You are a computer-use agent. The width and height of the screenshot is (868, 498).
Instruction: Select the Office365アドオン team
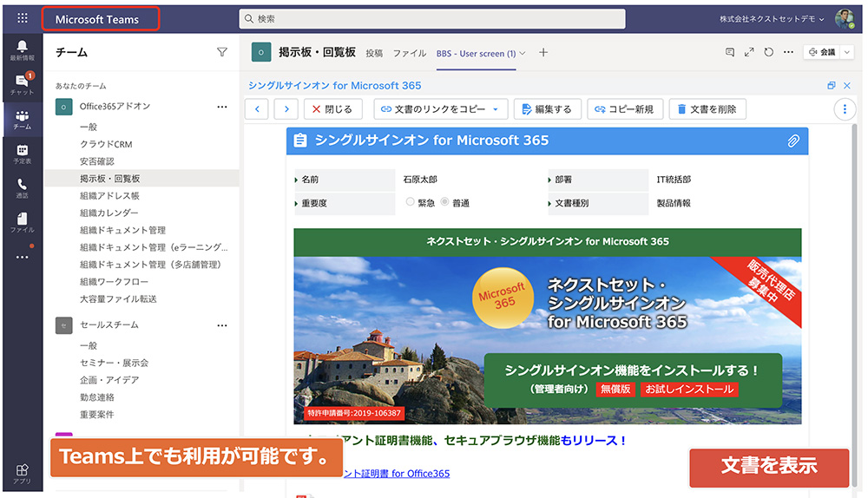115,106
